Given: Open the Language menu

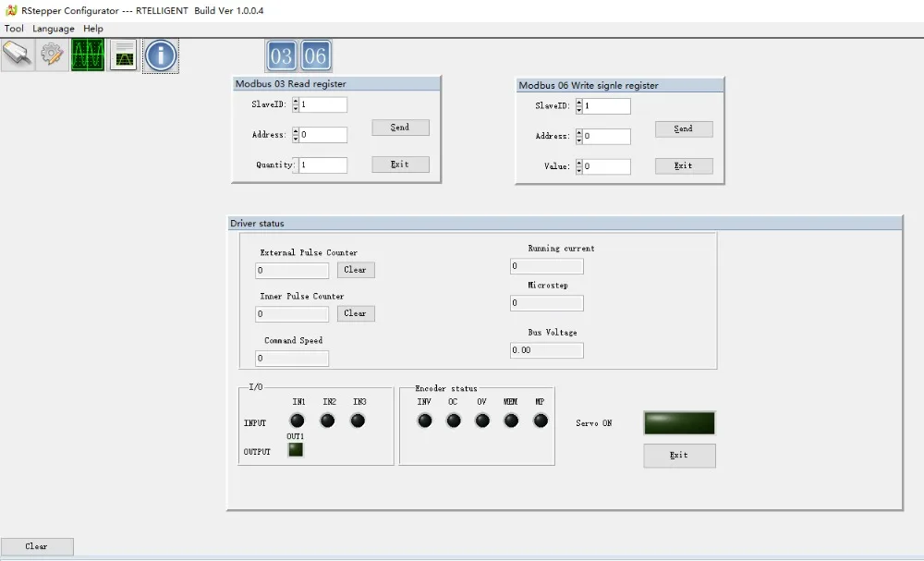Looking at the screenshot, I should pos(54,29).
